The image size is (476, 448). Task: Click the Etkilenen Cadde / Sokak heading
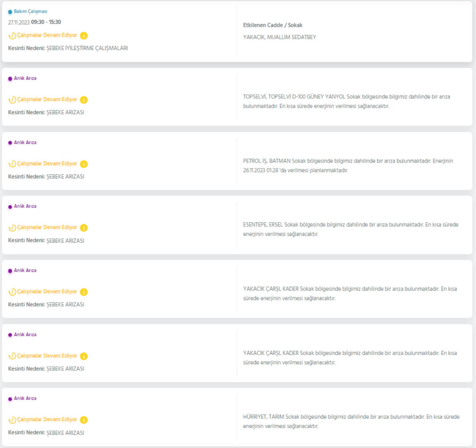tap(273, 25)
